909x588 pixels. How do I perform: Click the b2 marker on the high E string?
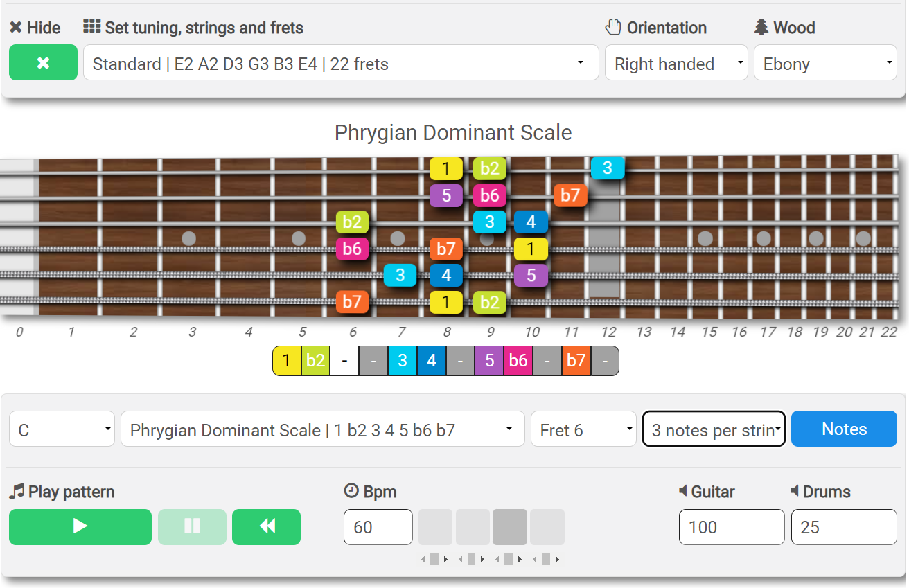pyautogui.click(x=490, y=168)
